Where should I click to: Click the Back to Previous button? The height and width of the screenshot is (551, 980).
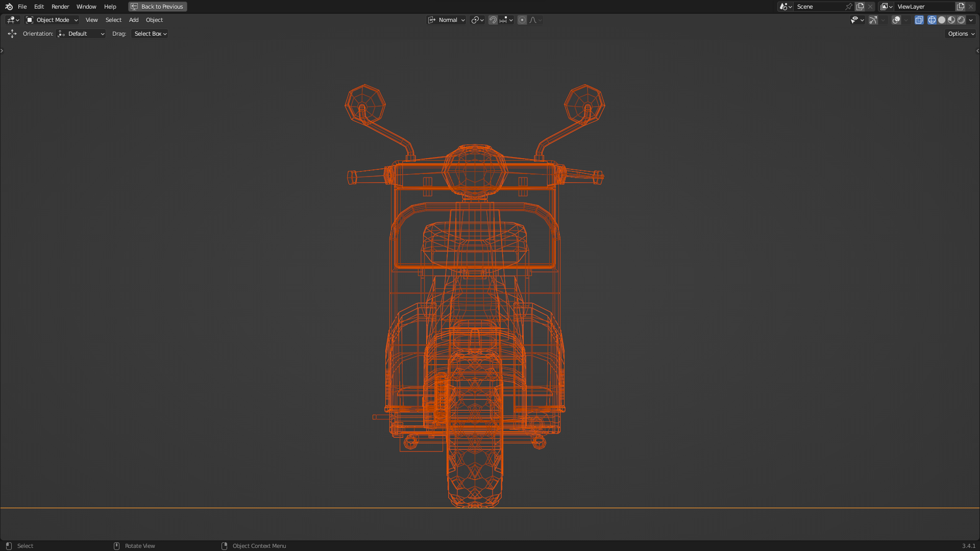(x=157, y=7)
